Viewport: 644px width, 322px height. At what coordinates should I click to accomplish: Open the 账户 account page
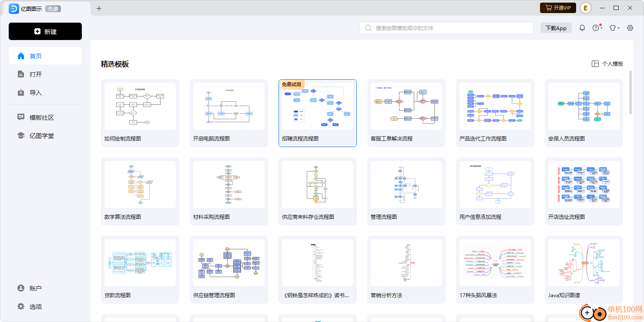pyautogui.click(x=45, y=288)
